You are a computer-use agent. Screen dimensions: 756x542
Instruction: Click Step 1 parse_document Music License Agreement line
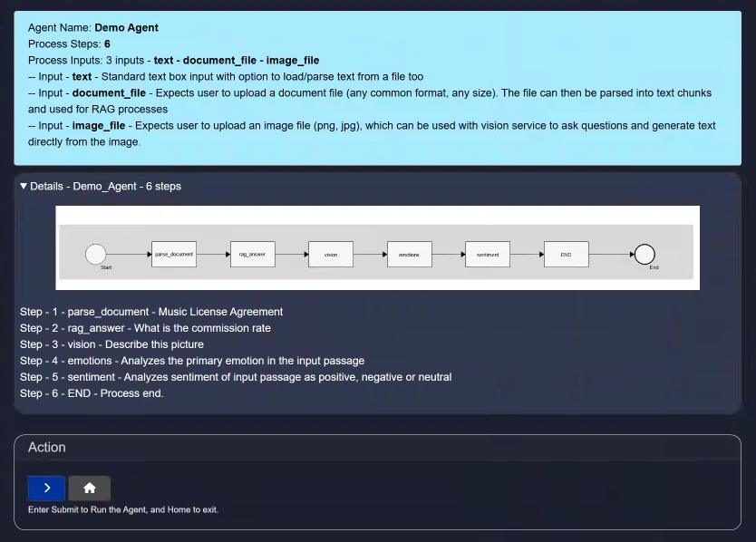pyautogui.click(x=151, y=312)
